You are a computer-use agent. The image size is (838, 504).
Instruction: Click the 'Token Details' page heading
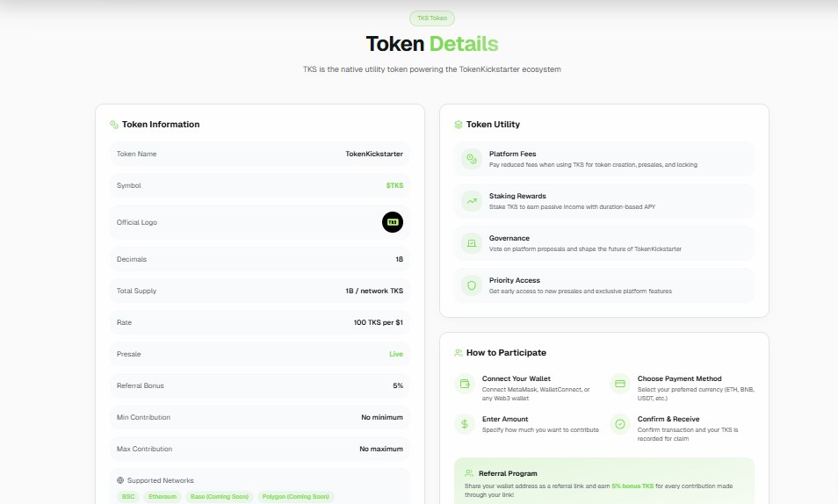432,44
